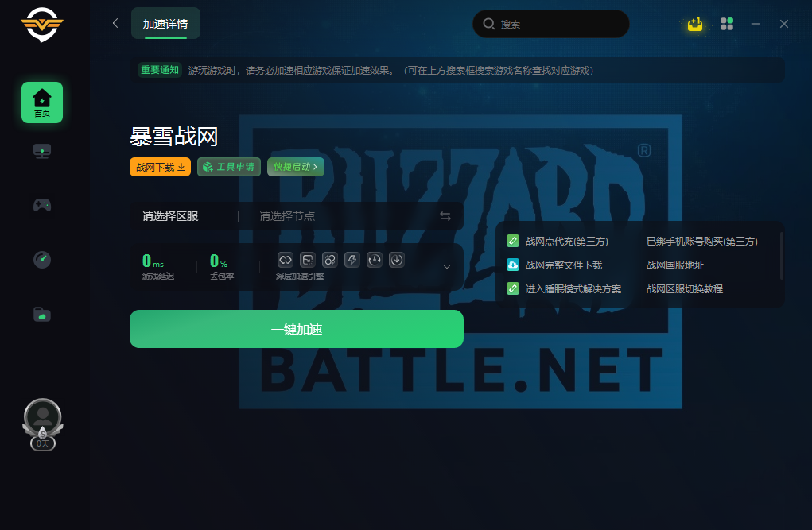Image resolution: width=812 pixels, height=530 pixels.
Task: Click the 搜索 search input field
Action: pyautogui.click(x=551, y=24)
